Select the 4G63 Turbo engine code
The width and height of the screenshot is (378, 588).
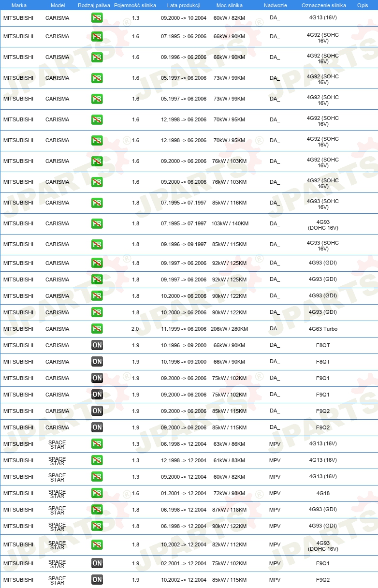pos(323,329)
